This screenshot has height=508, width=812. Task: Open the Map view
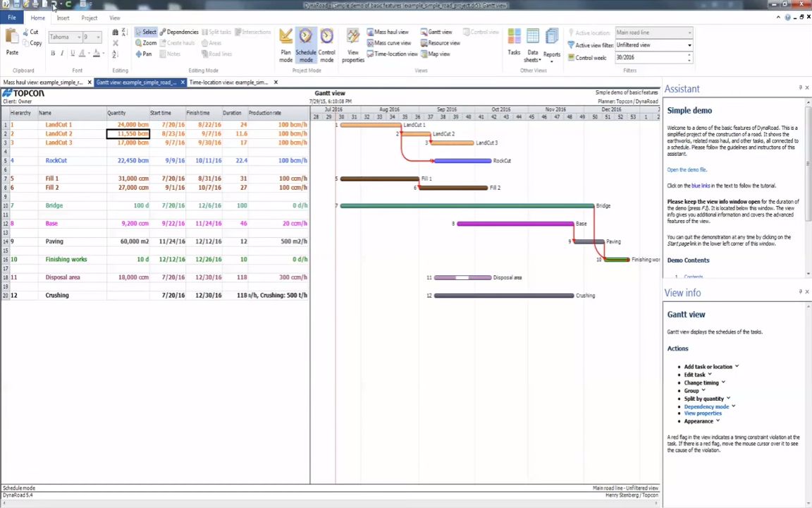coord(435,54)
